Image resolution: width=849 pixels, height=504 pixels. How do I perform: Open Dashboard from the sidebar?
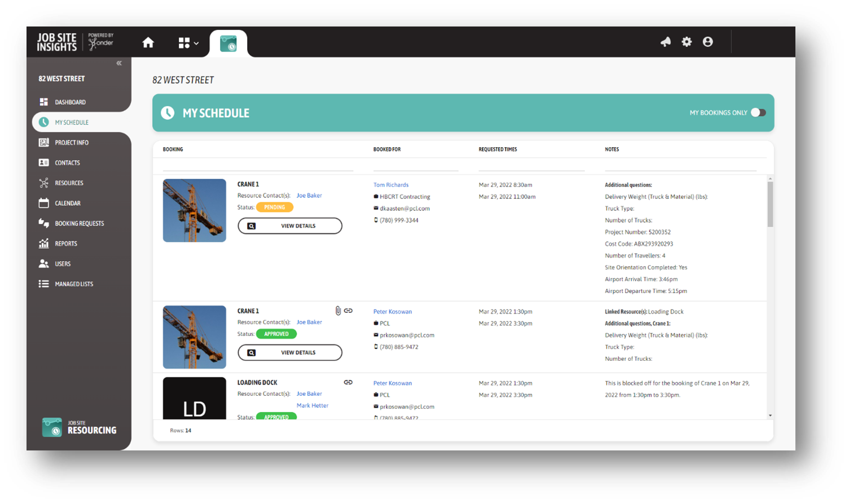(70, 102)
